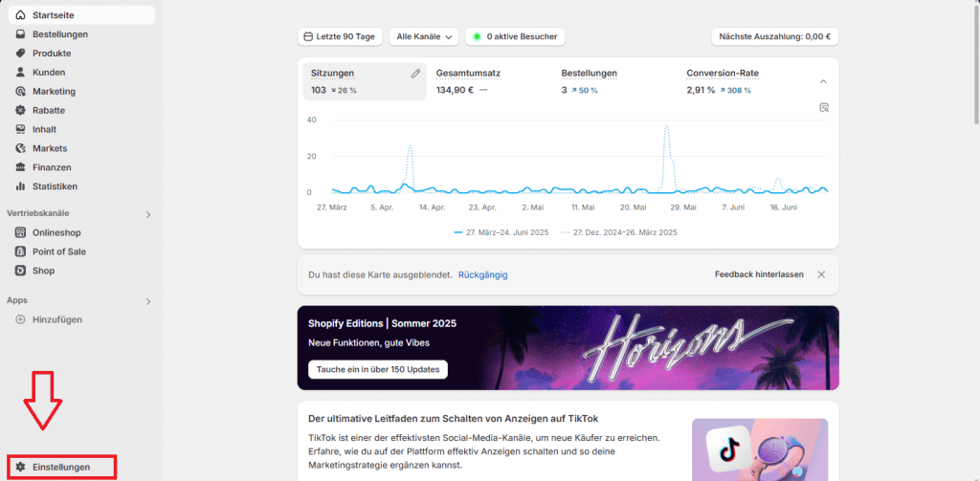Open the report view icon above chart
980x481 pixels.
pos(824,107)
